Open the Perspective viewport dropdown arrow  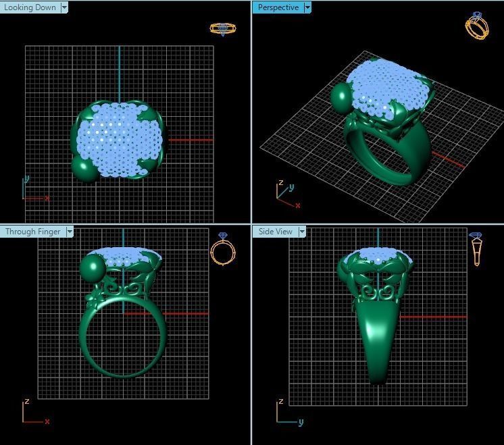pyautogui.click(x=307, y=7)
